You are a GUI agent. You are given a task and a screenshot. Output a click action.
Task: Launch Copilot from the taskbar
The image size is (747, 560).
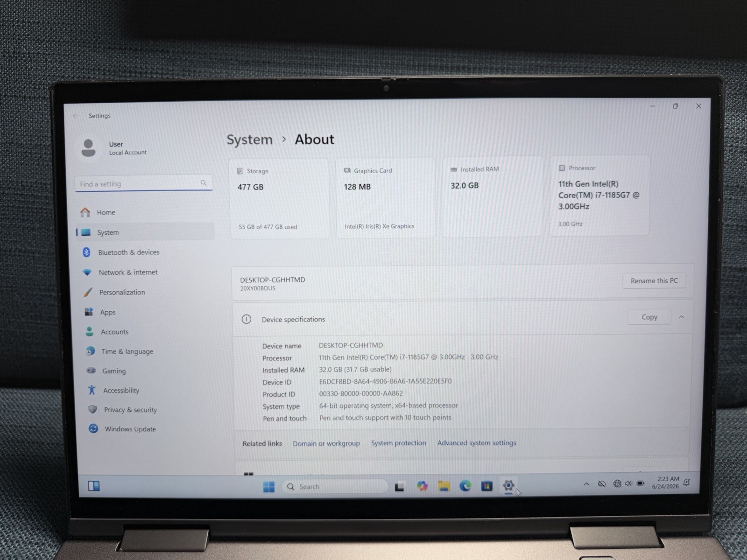tap(422, 486)
